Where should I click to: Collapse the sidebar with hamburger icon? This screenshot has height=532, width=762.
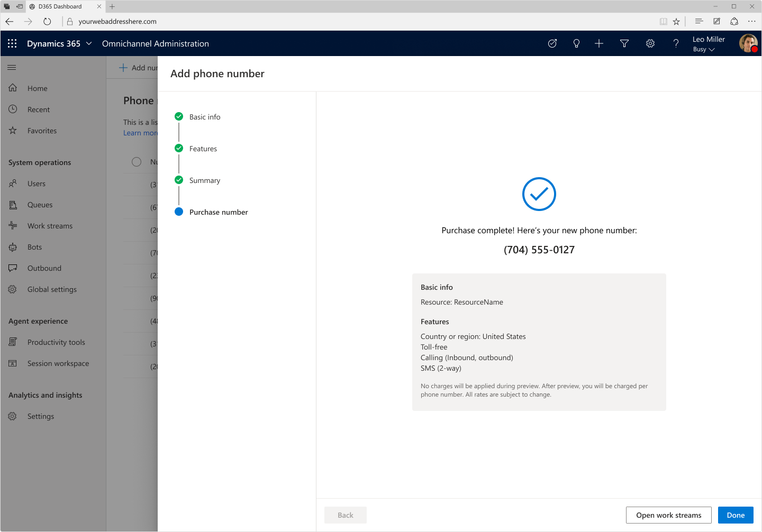(x=12, y=67)
